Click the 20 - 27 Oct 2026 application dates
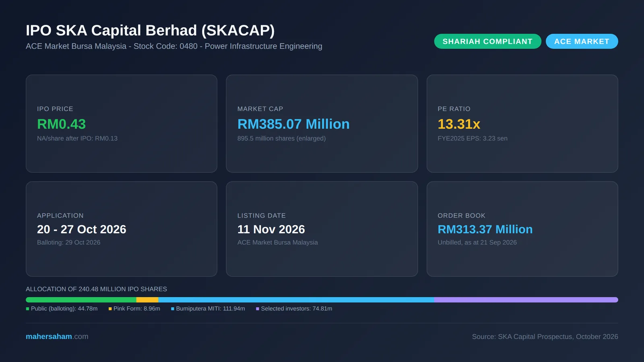The image size is (644, 362). pyautogui.click(x=82, y=229)
